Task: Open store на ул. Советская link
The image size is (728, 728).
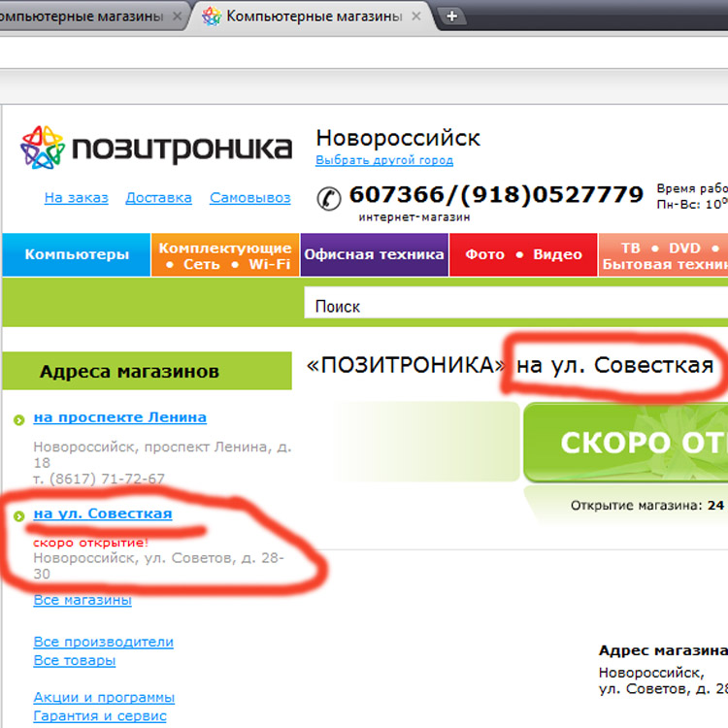Action: click(103, 513)
